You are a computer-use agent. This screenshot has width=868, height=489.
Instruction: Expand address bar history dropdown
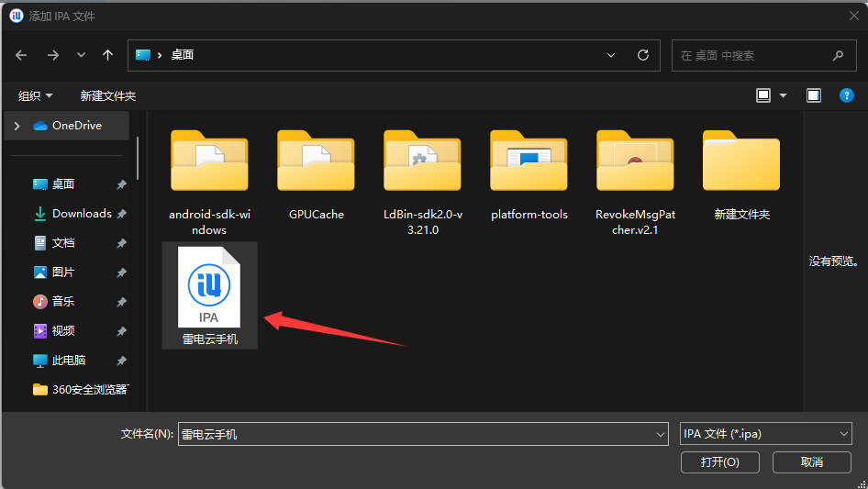[611, 55]
